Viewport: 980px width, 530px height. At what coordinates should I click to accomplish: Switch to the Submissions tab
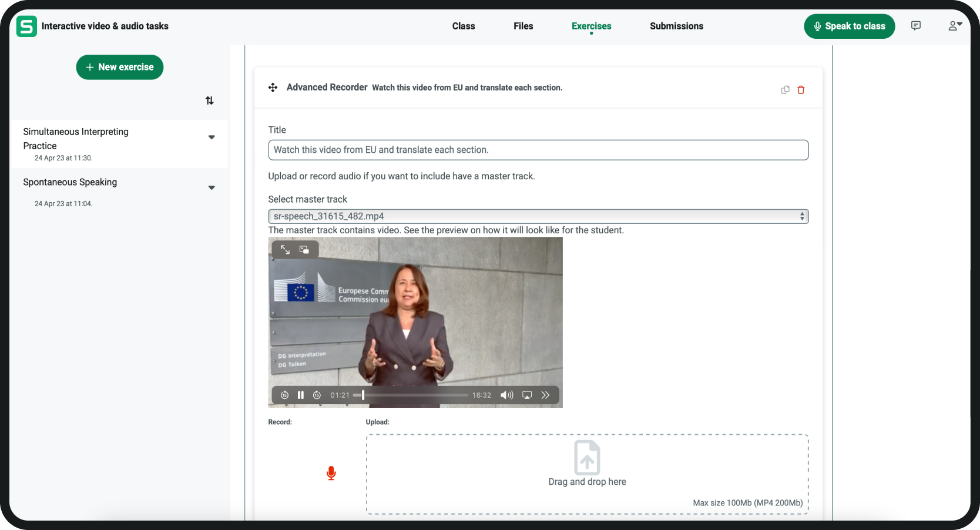[x=676, y=26]
